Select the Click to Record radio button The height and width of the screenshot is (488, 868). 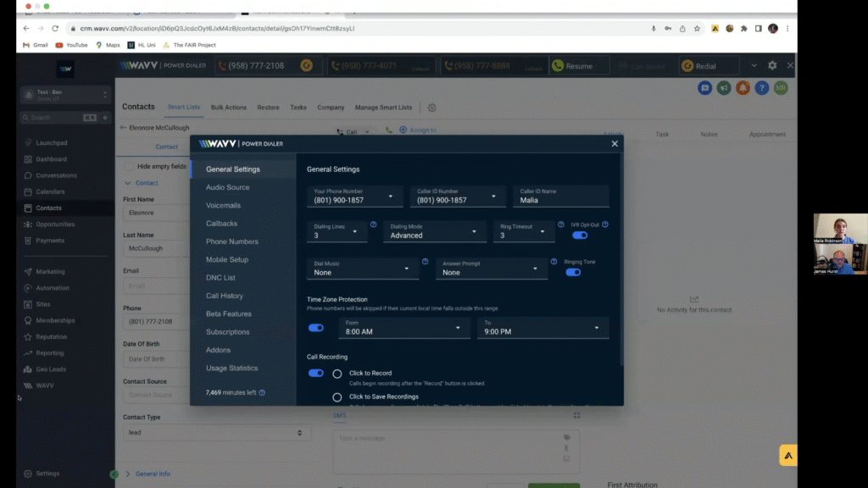tap(337, 374)
